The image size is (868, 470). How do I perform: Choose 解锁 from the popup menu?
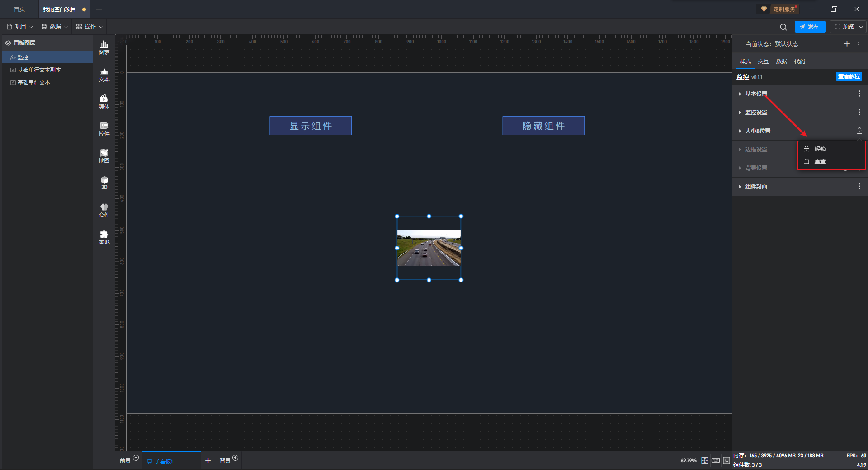click(x=831, y=149)
